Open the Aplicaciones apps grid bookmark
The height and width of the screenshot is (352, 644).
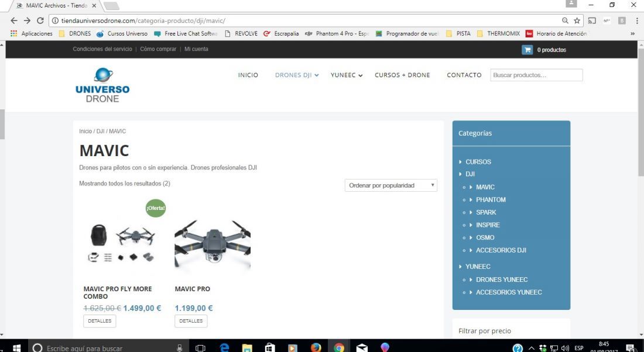[32, 34]
